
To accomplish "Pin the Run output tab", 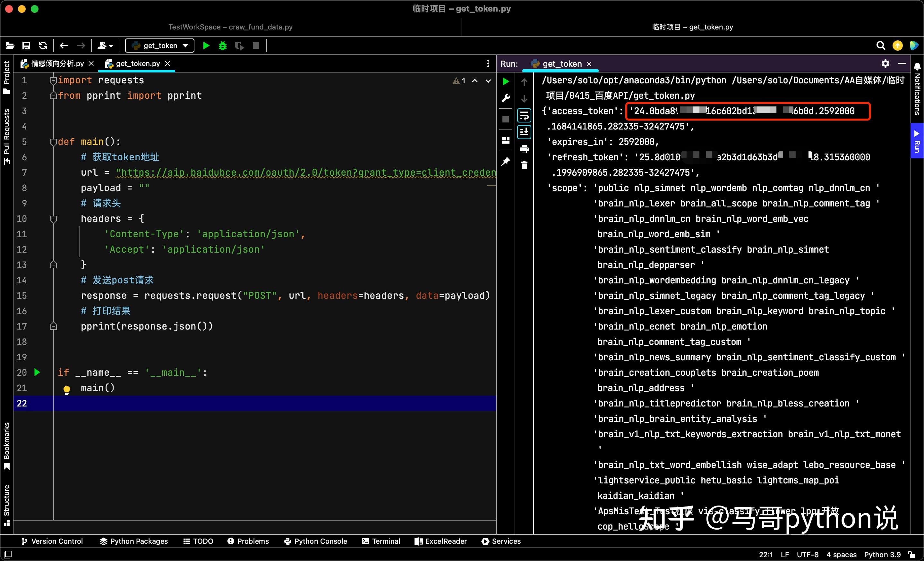I will point(506,161).
